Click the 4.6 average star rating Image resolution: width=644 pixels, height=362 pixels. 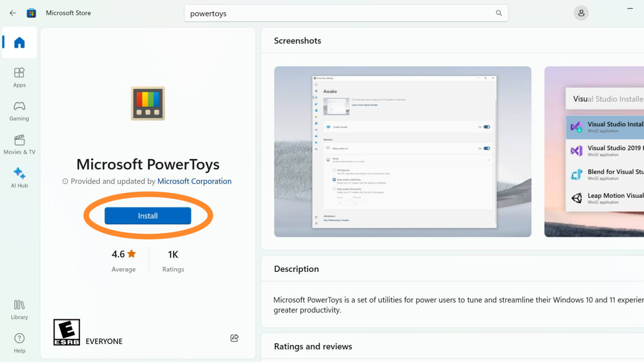tap(124, 254)
